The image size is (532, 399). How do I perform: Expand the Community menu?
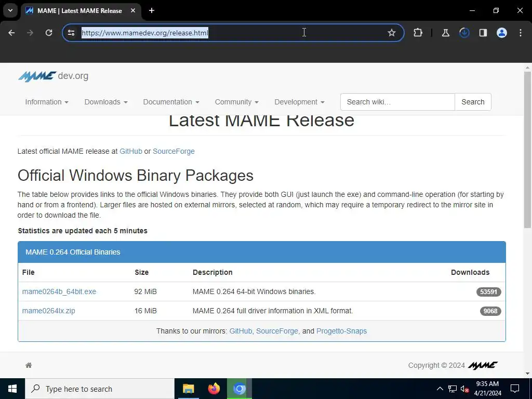click(237, 102)
